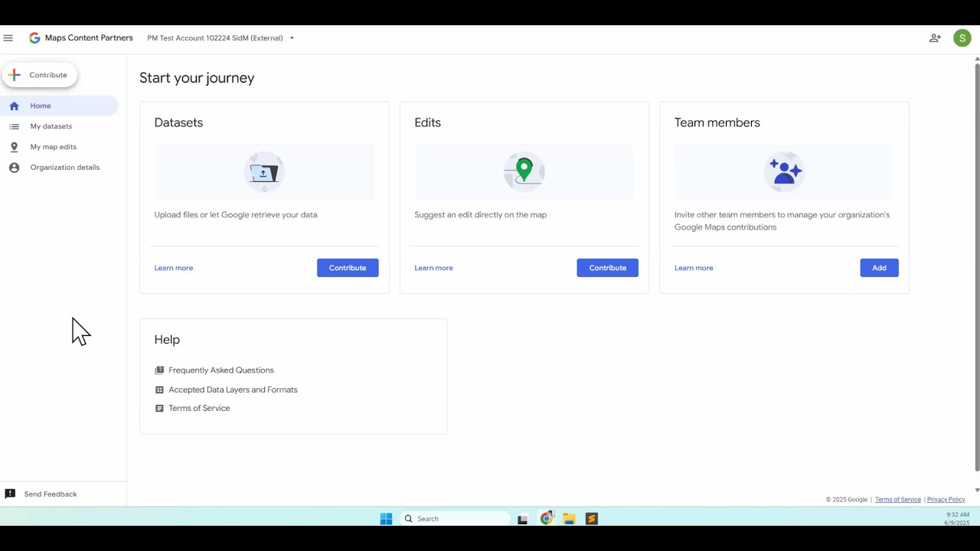Screen dimensions: 980x551
Task: Click the Team members card title
Action: click(717, 122)
